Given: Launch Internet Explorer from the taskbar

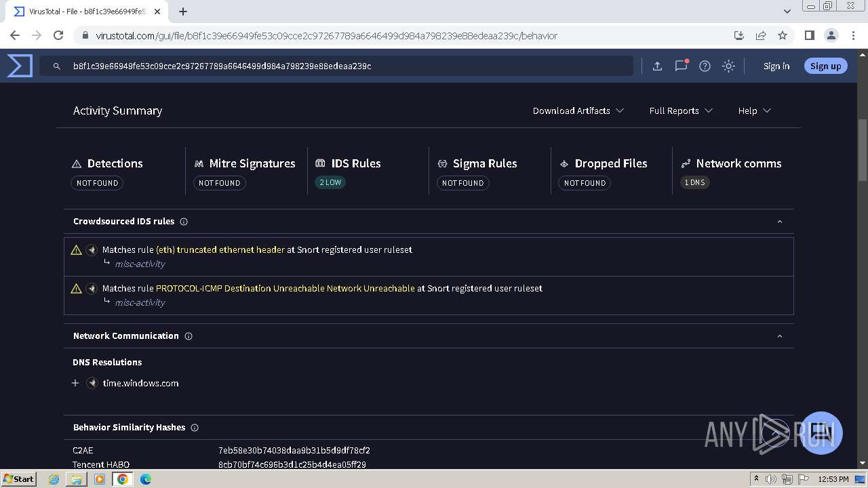Looking at the screenshot, I should click(54, 479).
